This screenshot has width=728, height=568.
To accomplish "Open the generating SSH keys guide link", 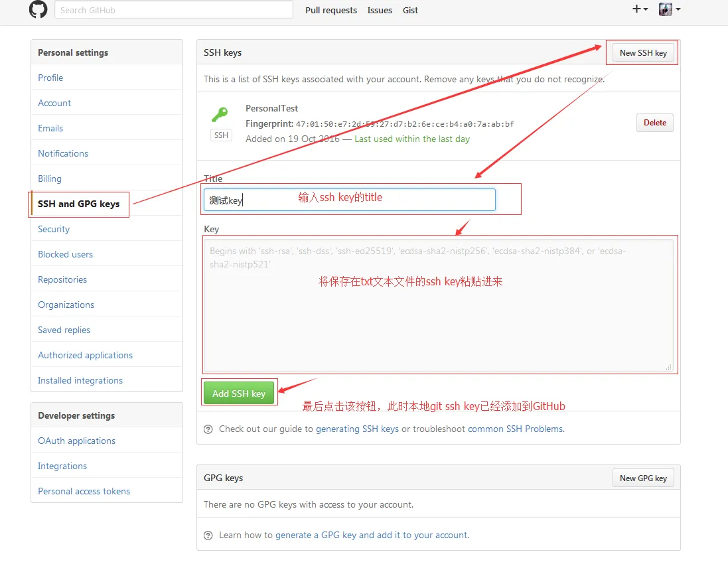I will (357, 429).
